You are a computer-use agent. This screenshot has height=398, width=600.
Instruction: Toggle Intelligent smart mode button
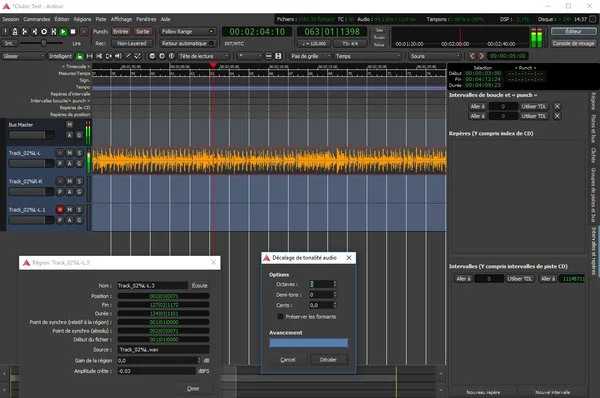tap(60, 56)
